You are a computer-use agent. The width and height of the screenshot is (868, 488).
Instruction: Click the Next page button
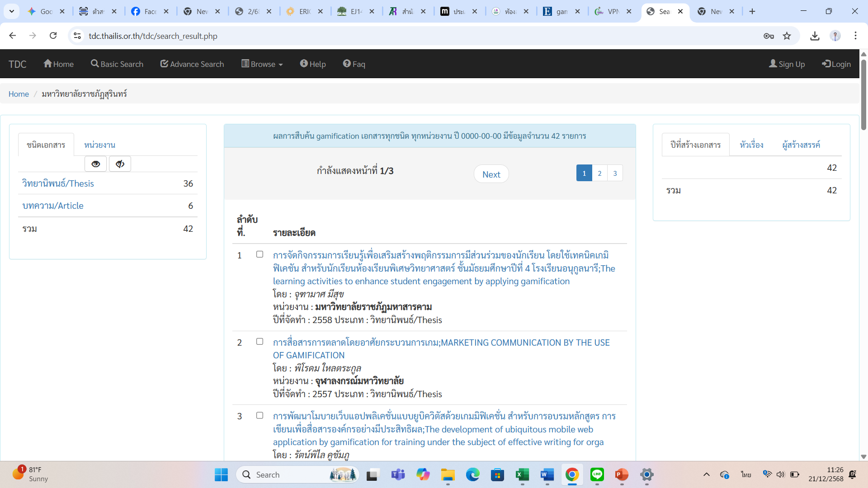pos(491,174)
